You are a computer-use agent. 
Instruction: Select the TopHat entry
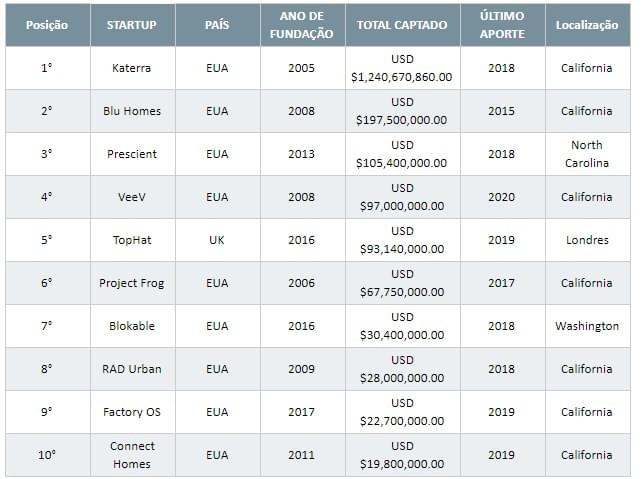click(x=132, y=240)
